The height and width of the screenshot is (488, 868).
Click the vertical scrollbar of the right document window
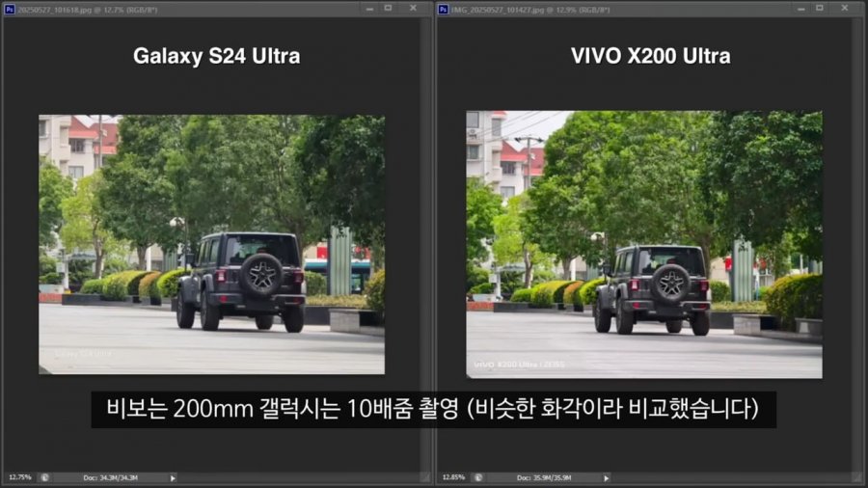(858, 244)
